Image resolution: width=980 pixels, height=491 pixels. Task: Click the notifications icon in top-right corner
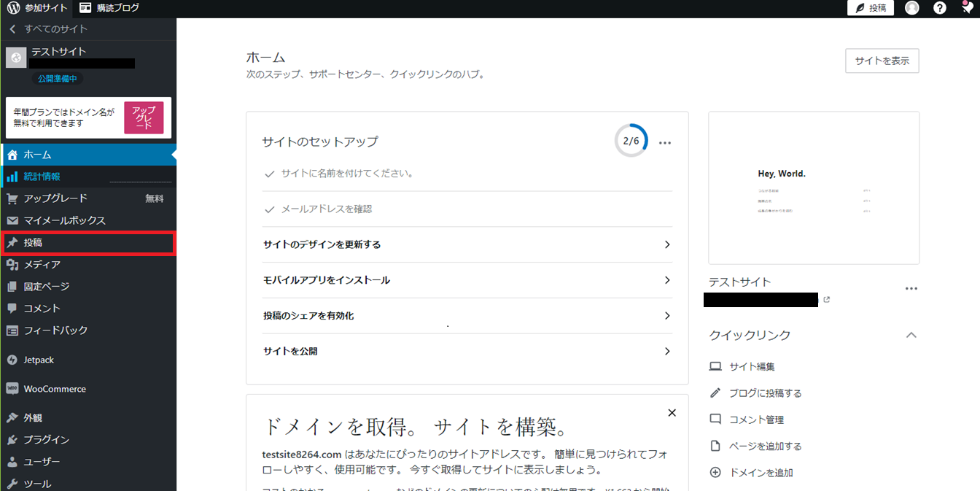pos(967,8)
